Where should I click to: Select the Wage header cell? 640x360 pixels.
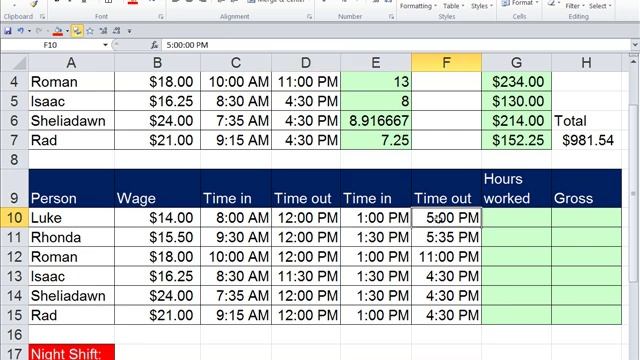click(x=158, y=189)
